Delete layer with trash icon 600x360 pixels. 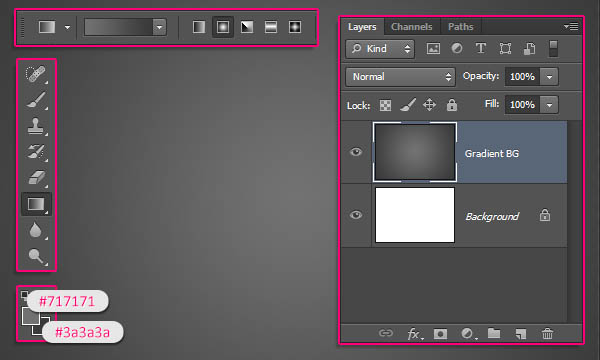(548, 334)
